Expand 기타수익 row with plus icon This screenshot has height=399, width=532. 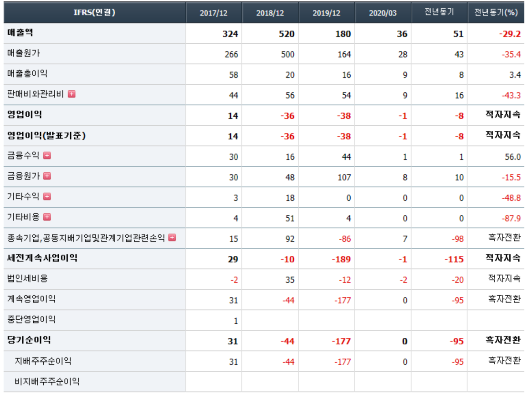47,196
